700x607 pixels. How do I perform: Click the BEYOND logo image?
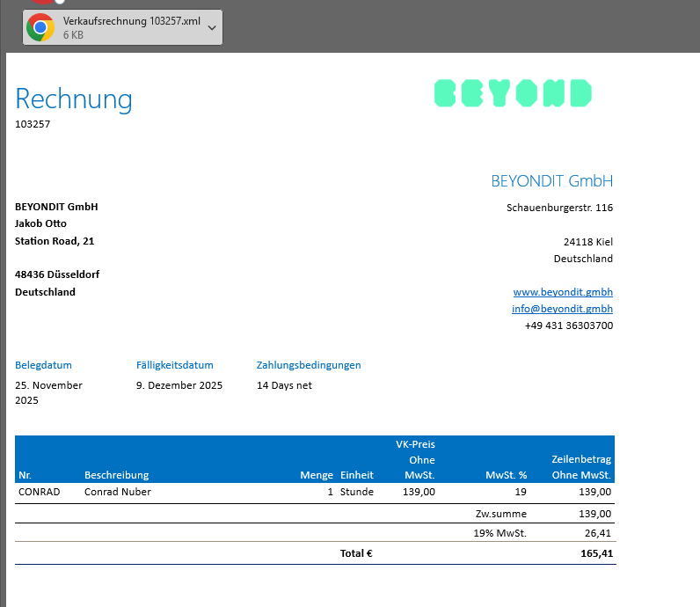513,93
